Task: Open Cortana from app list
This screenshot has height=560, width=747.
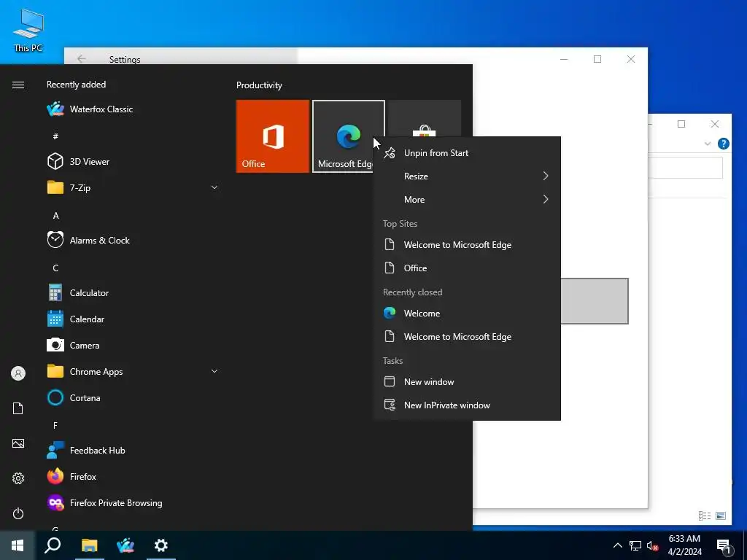Action: point(133,397)
